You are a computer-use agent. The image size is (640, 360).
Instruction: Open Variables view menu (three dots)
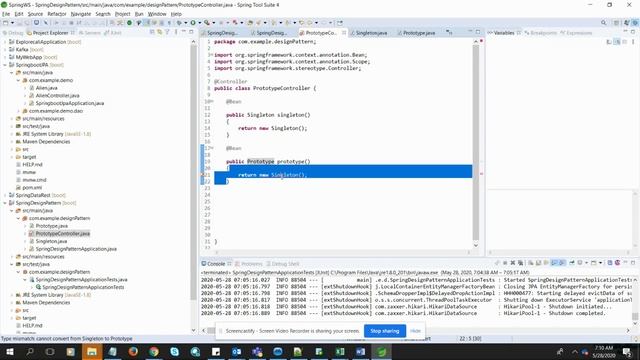pos(633,42)
